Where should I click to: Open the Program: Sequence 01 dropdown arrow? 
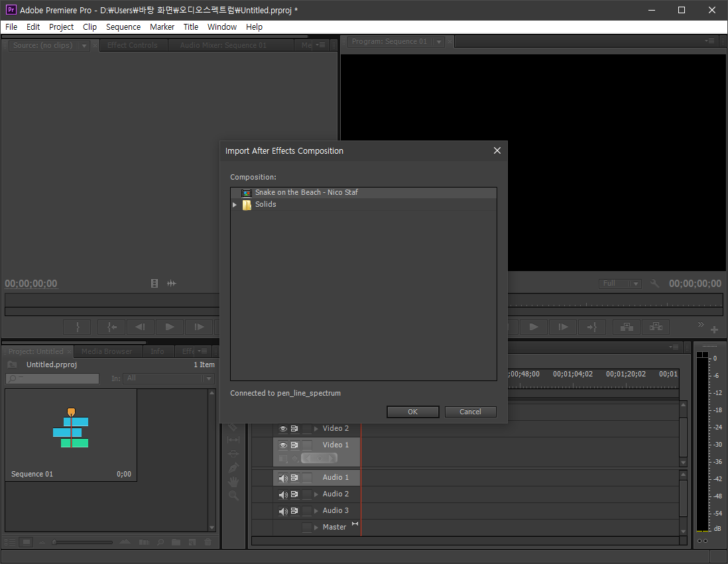pos(439,42)
